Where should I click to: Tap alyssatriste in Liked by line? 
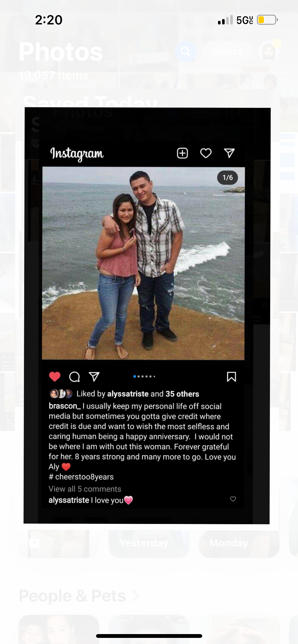pyautogui.click(x=128, y=394)
